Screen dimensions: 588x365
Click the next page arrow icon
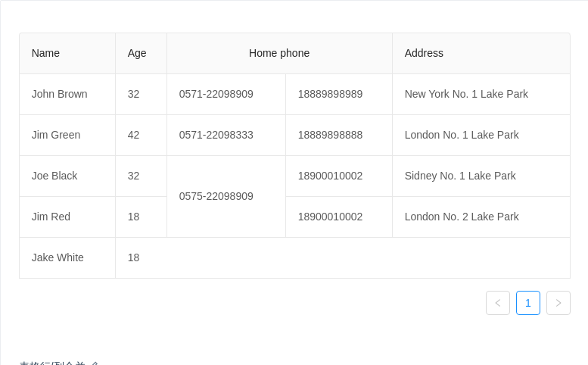(x=558, y=303)
